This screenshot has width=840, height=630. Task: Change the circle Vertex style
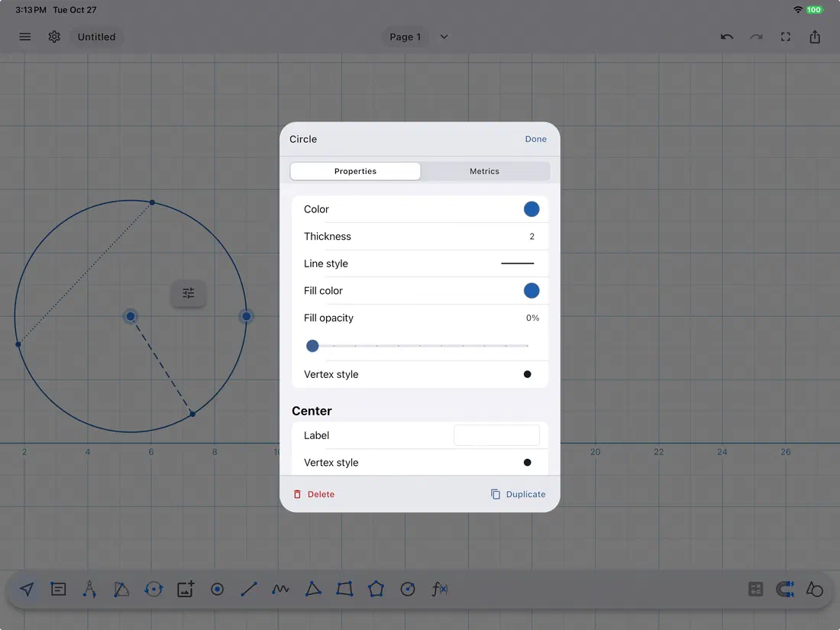coord(527,374)
